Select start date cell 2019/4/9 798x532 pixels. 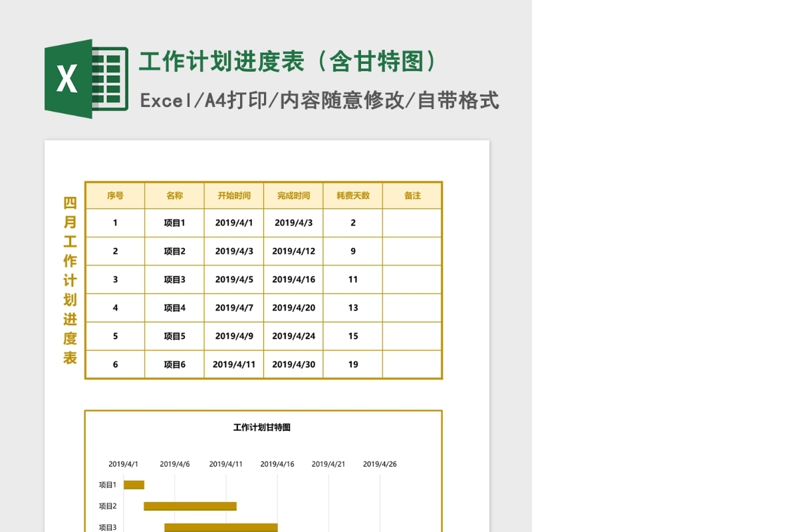[x=234, y=336]
